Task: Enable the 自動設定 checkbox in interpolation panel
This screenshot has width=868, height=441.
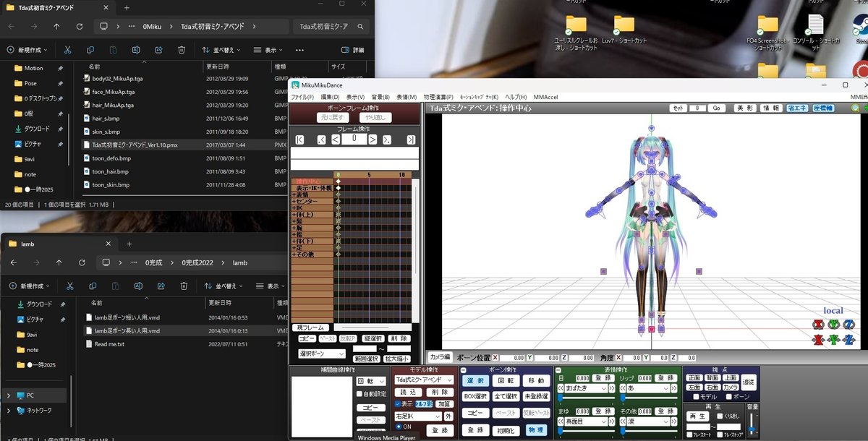Action: pyautogui.click(x=358, y=393)
